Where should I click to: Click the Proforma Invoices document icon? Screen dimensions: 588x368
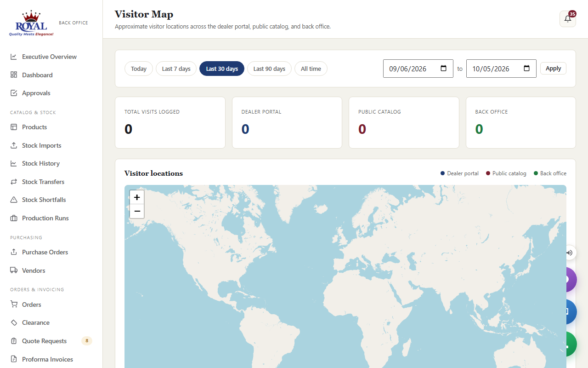[14, 359]
